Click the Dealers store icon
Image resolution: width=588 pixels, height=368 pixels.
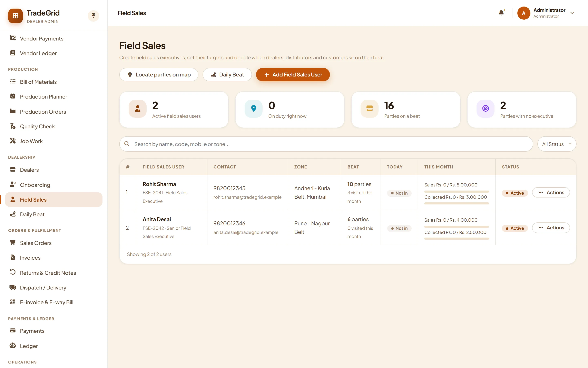click(13, 169)
